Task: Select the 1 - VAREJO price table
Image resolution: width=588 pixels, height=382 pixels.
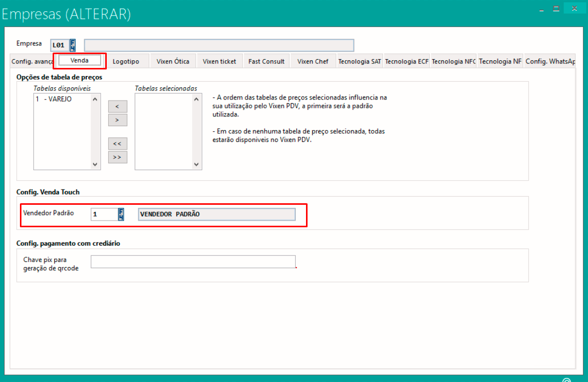Action: 54,99
